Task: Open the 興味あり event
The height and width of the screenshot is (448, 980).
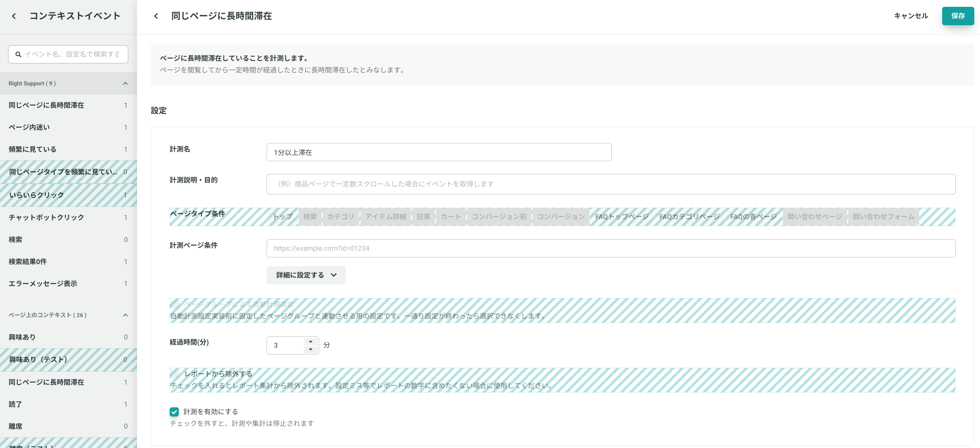Action: [x=68, y=337]
